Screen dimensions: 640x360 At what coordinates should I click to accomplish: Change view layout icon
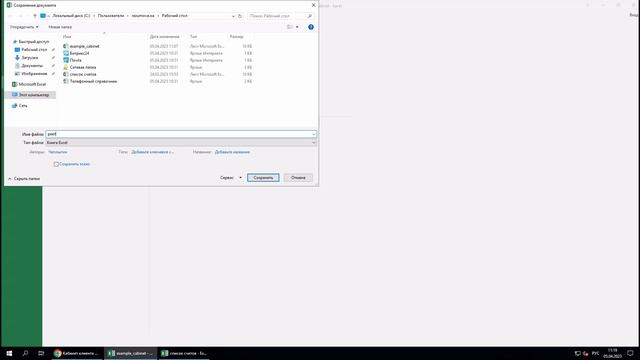click(x=290, y=27)
